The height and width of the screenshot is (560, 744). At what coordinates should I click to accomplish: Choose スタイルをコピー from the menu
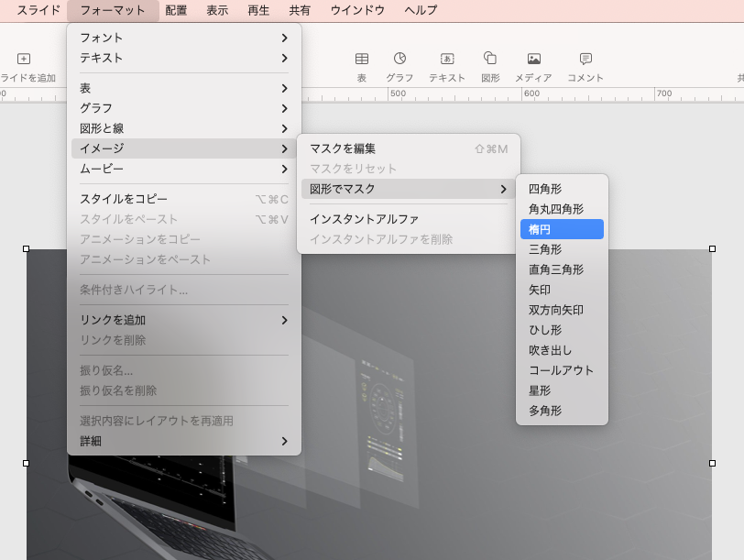click(184, 199)
